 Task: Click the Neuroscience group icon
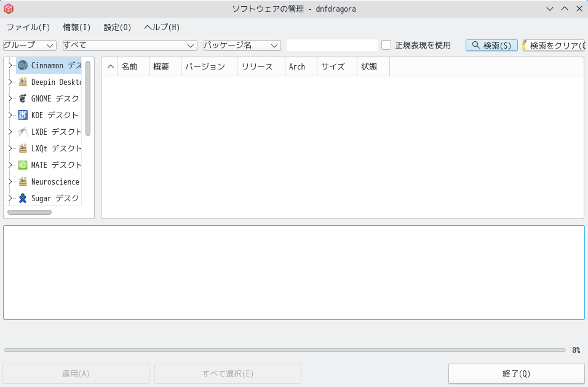(23, 182)
